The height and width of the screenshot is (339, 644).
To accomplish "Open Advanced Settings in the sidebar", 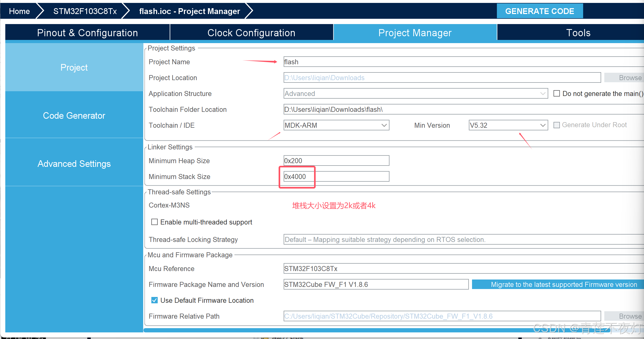I will point(74,164).
